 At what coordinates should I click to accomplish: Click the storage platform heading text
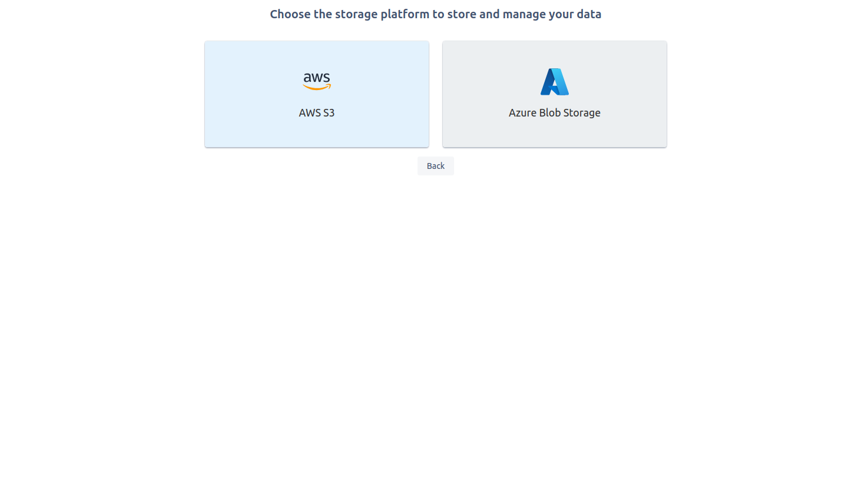tap(436, 14)
